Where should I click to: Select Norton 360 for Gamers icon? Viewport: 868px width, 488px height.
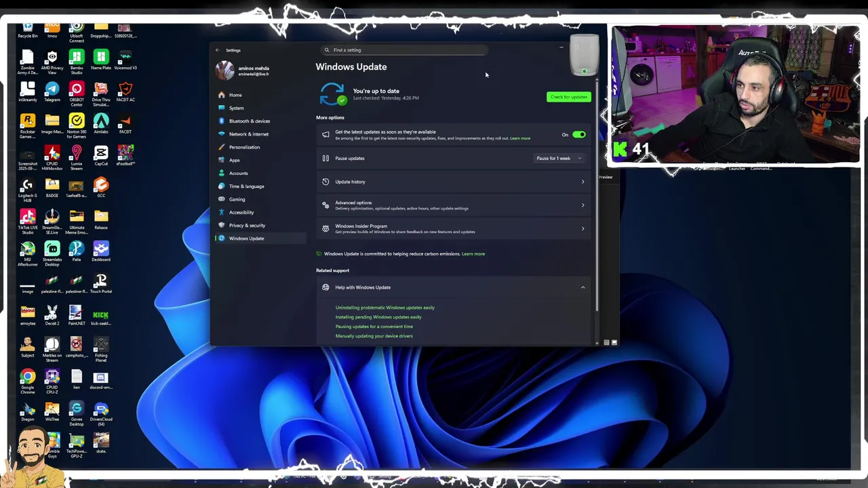click(x=76, y=125)
